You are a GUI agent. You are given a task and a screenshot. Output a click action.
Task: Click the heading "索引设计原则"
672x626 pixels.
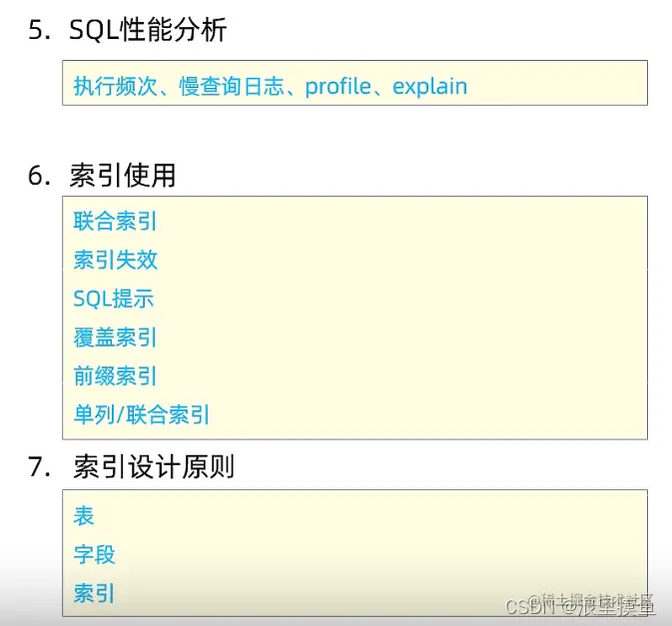[154, 466]
